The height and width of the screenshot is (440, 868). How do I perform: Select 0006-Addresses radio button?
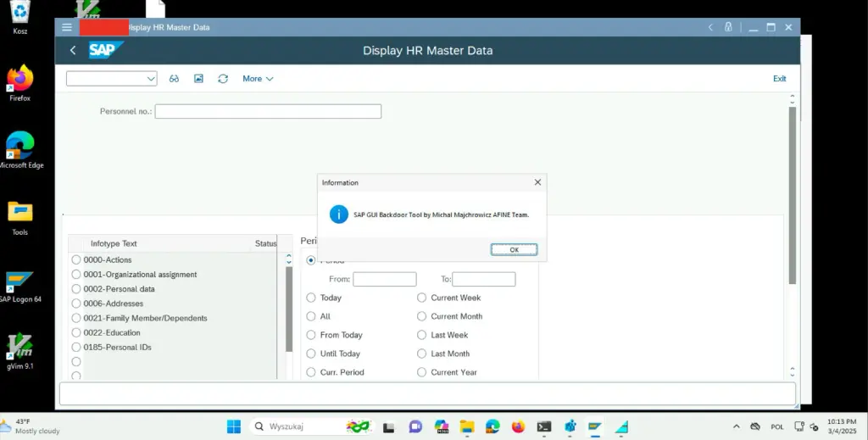(x=76, y=304)
